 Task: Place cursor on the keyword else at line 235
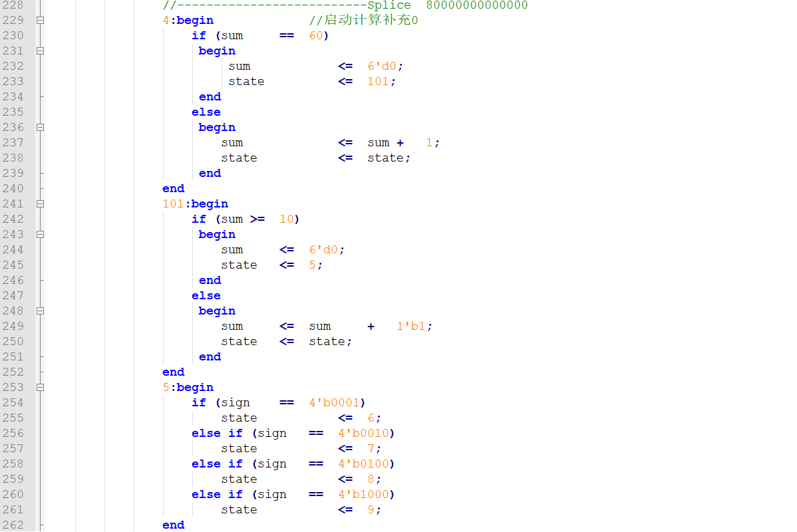coord(206,112)
